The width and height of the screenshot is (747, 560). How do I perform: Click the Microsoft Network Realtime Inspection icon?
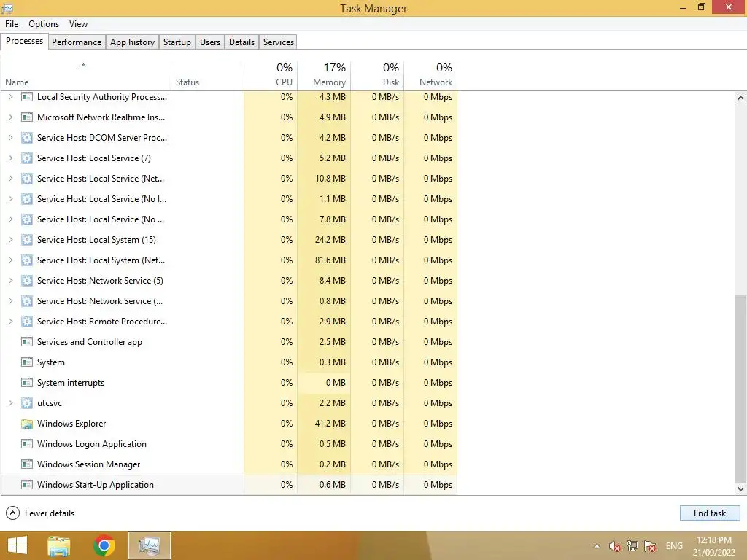tap(27, 117)
